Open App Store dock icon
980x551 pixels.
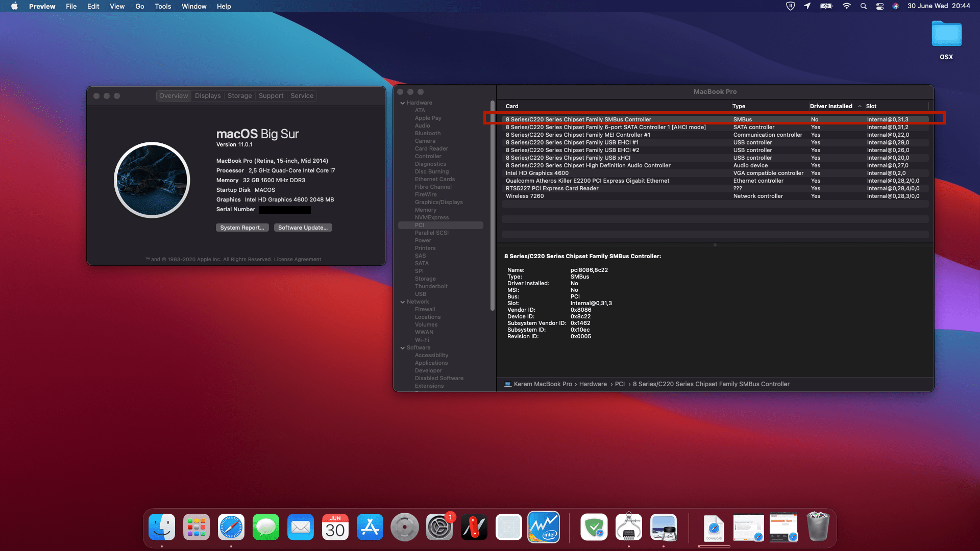(370, 528)
